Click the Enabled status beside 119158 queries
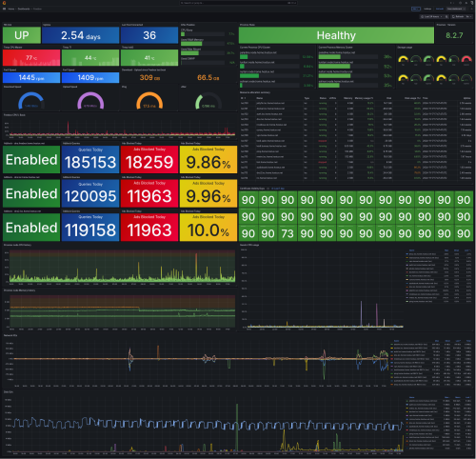This screenshot has height=459, width=476. [x=31, y=228]
